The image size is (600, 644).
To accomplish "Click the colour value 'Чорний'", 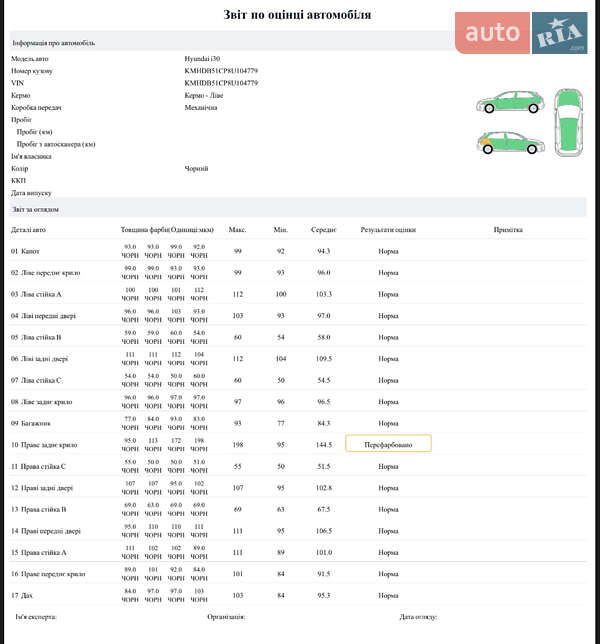I will pos(196,168).
